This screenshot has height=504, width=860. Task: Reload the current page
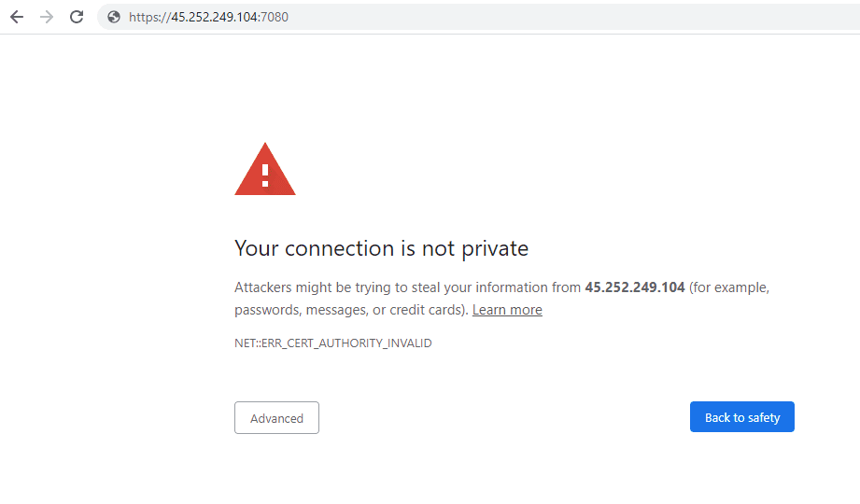click(x=77, y=17)
